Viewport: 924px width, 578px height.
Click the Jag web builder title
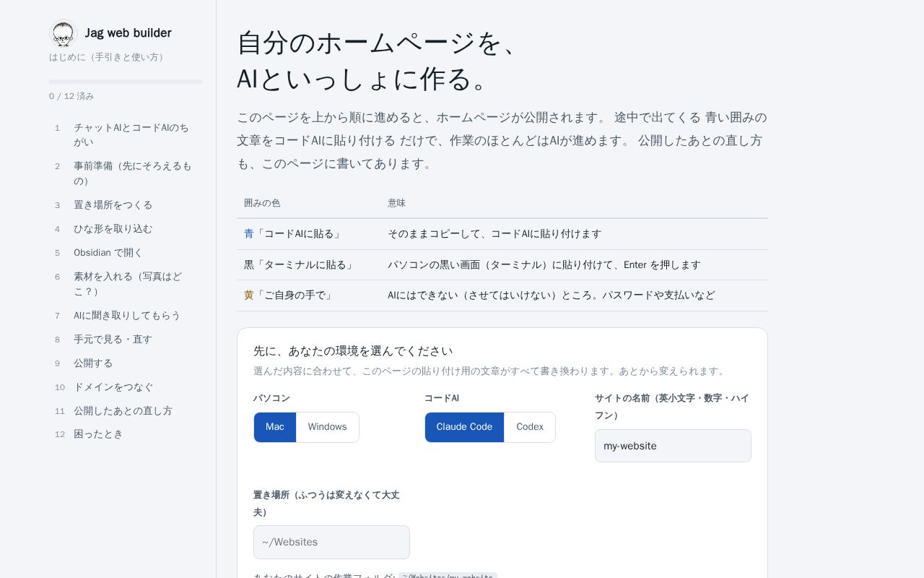(x=128, y=33)
